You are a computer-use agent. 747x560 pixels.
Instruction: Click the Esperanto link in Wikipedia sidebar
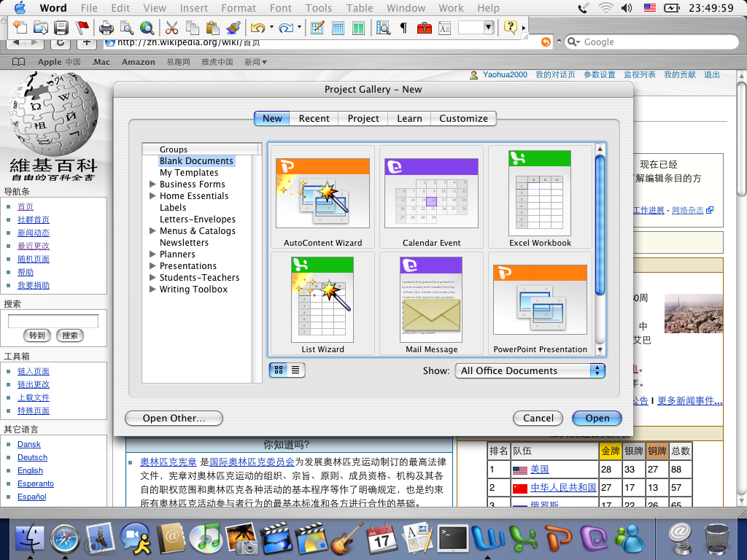point(36,483)
